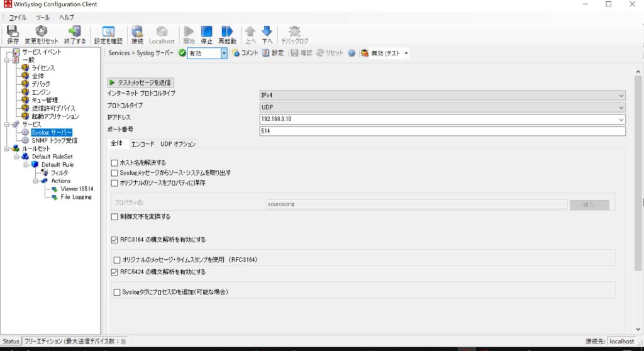This screenshot has width=644, height=351.
Task: Select 送信許可デバイス in the tree
Action: tap(53, 108)
